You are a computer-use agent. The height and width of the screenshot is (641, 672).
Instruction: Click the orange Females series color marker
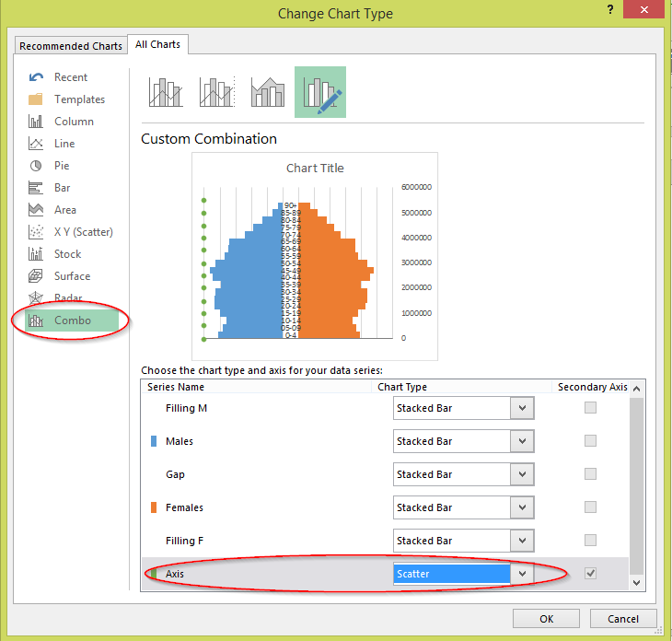(154, 507)
